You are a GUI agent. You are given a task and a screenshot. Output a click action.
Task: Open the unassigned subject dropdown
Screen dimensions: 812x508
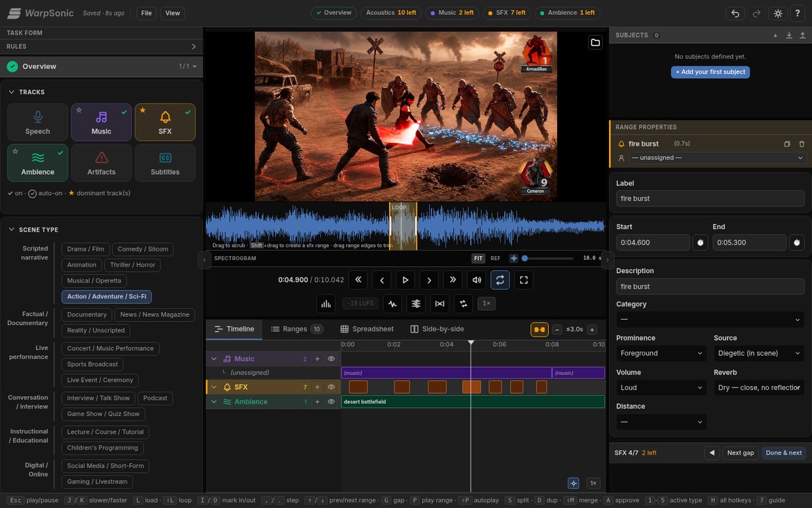pos(717,158)
